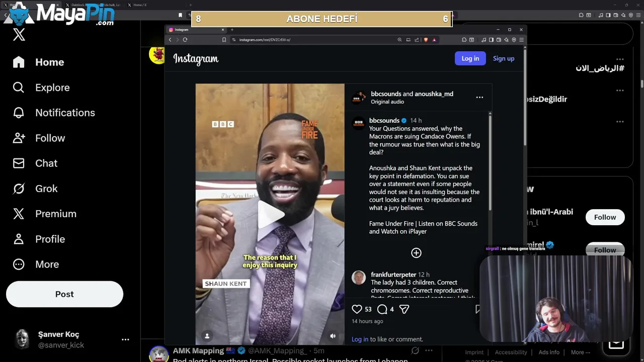Image resolution: width=644 pixels, height=362 pixels.
Task: Click the tagged people icon on reel
Action: [207, 336]
